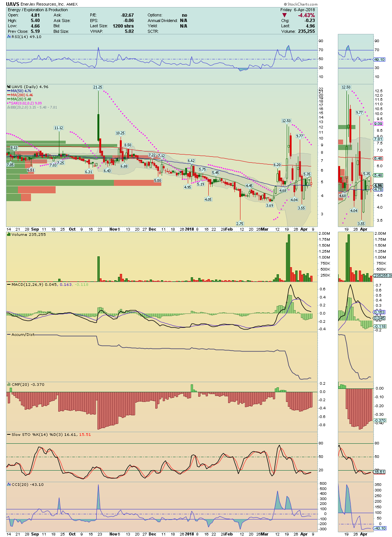The width and height of the screenshot is (392, 537).
Task: Click the -0.370 CMF value tag
Action: 380,421
